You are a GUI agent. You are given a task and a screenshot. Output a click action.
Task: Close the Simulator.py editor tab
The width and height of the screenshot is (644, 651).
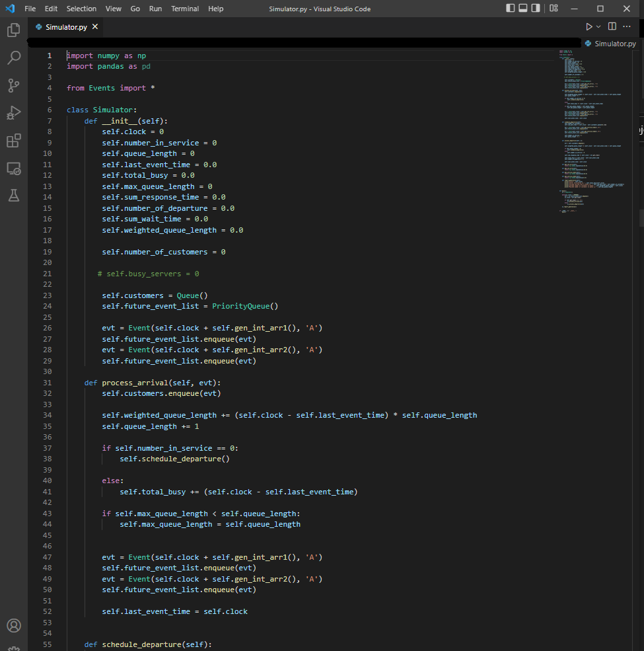click(95, 27)
